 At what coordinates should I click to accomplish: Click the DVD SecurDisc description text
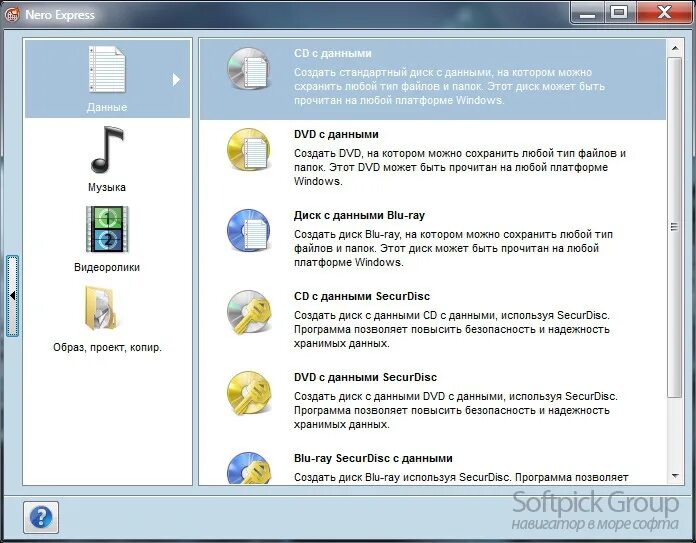coord(456,410)
